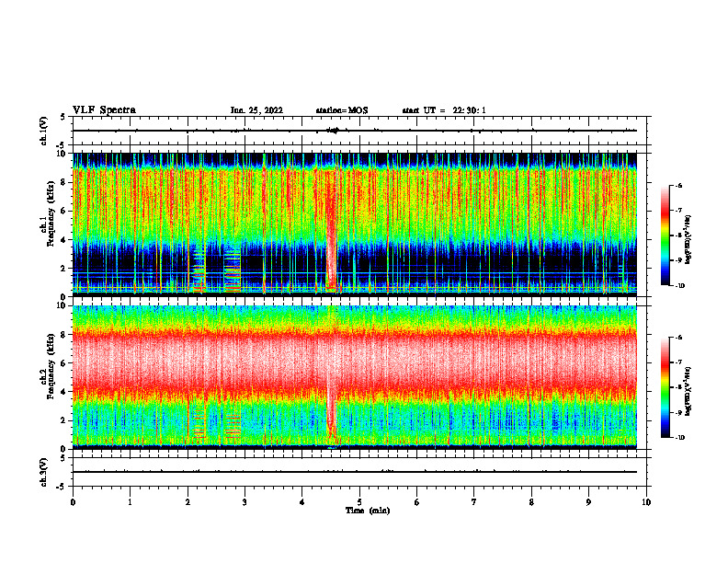Click the "ch.1(V)" waveform axis label

coord(44,131)
